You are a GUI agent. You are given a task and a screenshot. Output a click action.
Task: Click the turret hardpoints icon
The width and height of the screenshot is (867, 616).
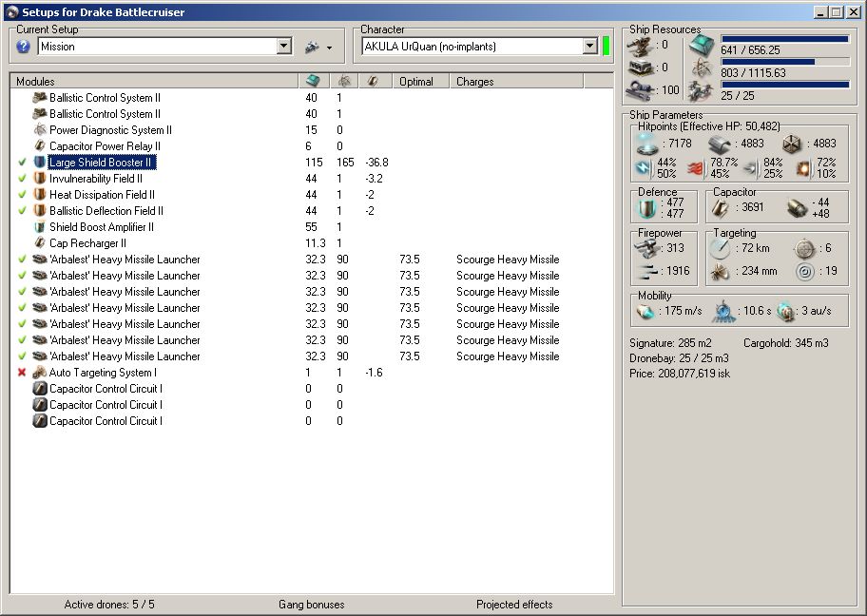click(641, 46)
